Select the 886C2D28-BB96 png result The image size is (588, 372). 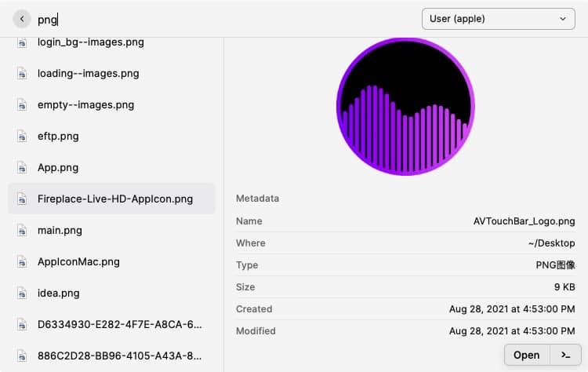112,356
